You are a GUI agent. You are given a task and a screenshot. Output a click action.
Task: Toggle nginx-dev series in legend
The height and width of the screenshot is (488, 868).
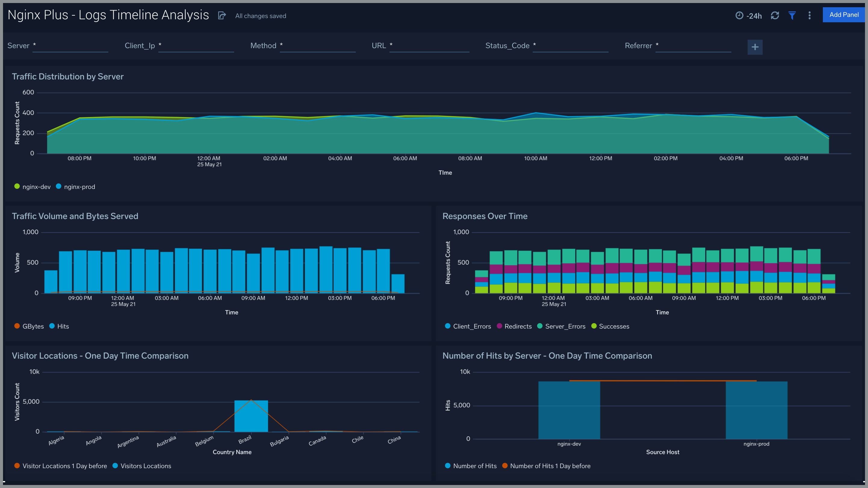pyautogui.click(x=36, y=187)
